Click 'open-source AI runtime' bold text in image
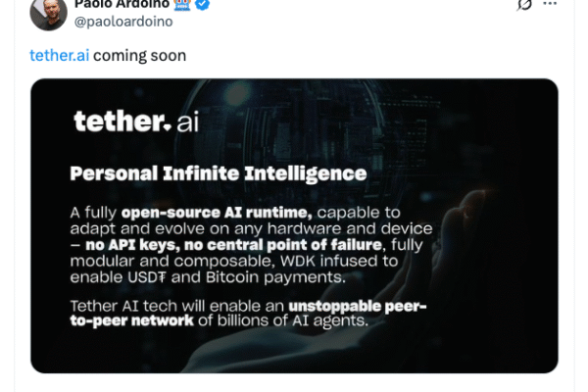The image size is (588, 392). coord(217,213)
